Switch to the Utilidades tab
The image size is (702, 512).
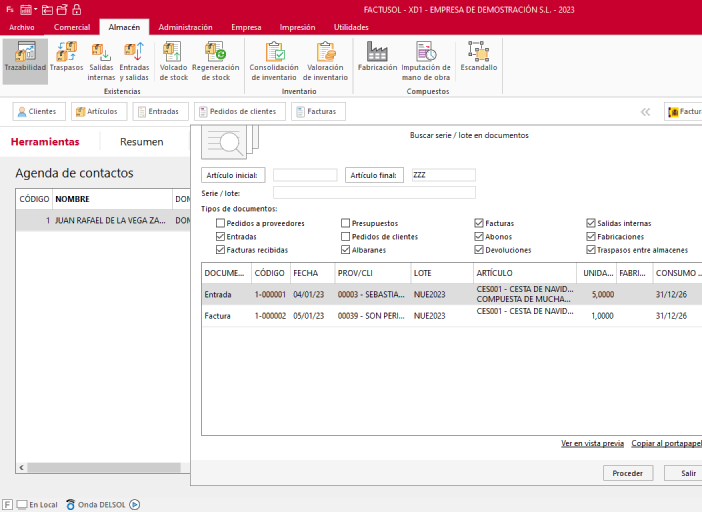click(x=351, y=27)
